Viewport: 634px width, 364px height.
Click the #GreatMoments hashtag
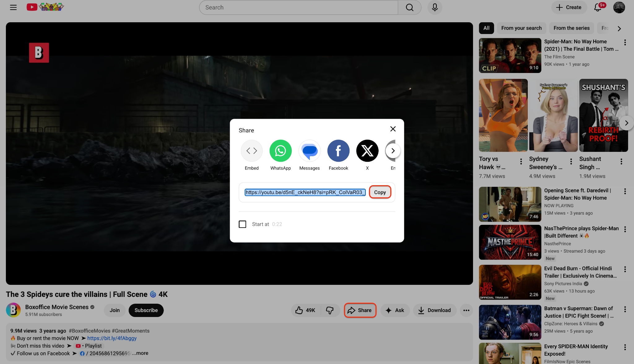click(131, 331)
